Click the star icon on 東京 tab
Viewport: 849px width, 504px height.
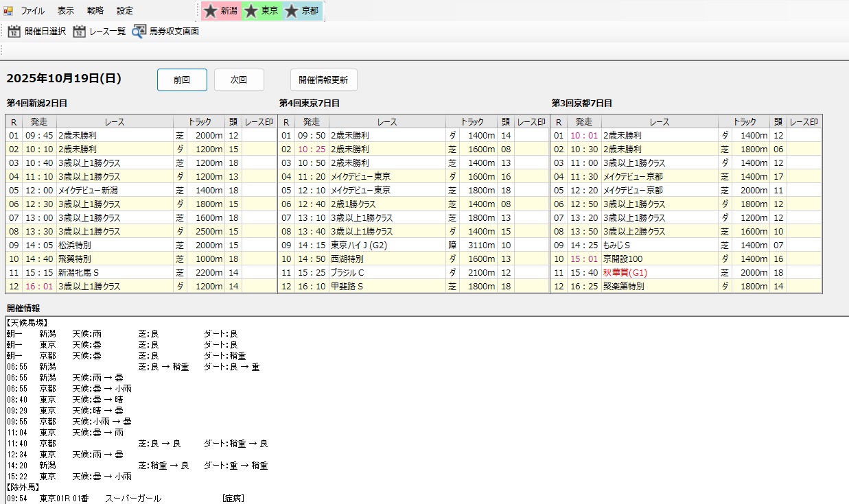pyautogui.click(x=251, y=11)
